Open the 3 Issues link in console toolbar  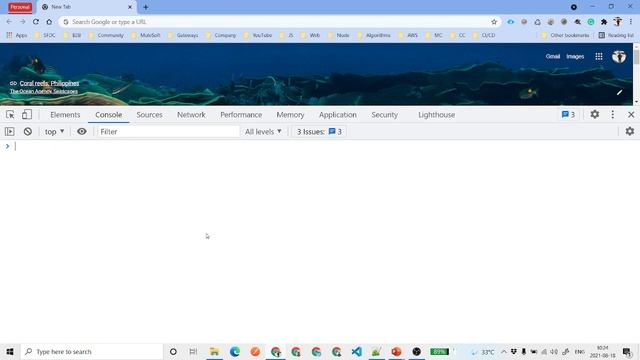coord(319,131)
